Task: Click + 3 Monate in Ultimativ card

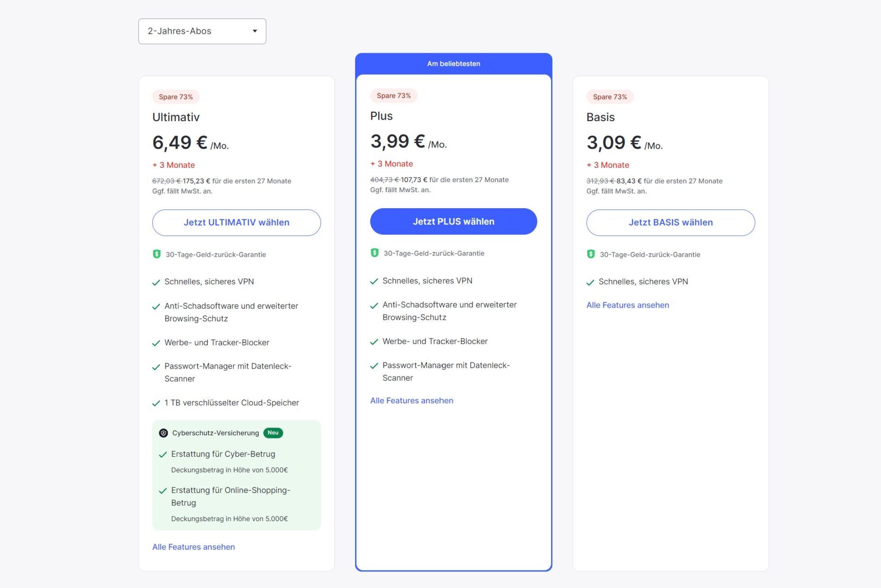Action: [173, 165]
